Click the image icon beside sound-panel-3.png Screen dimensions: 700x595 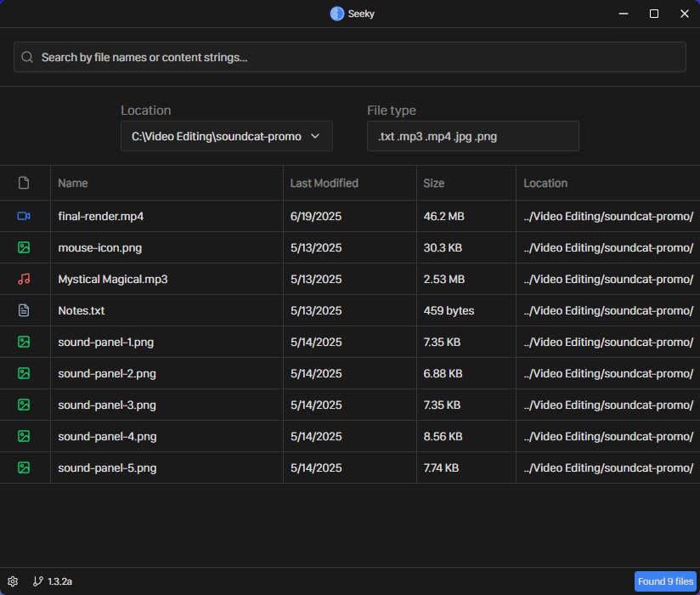pyautogui.click(x=24, y=405)
